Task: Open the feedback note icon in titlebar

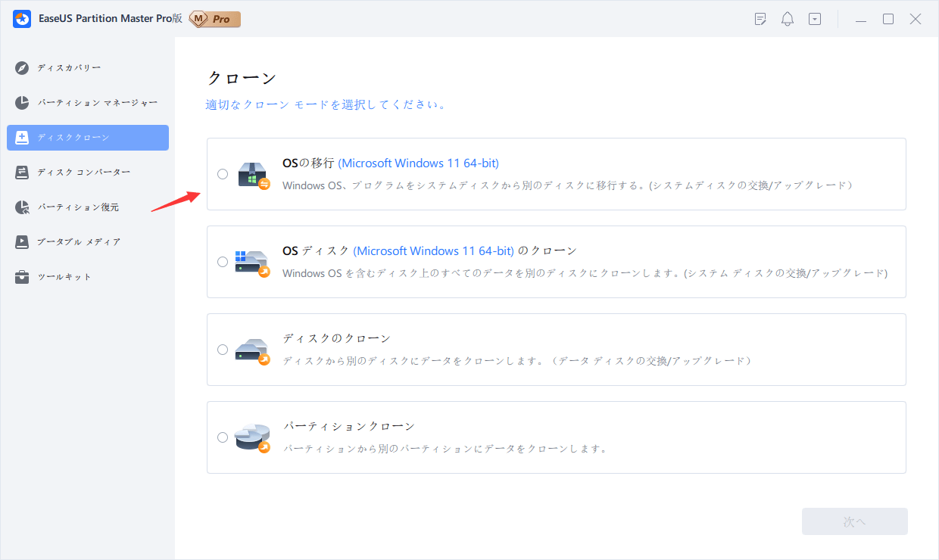Action: click(x=760, y=18)
